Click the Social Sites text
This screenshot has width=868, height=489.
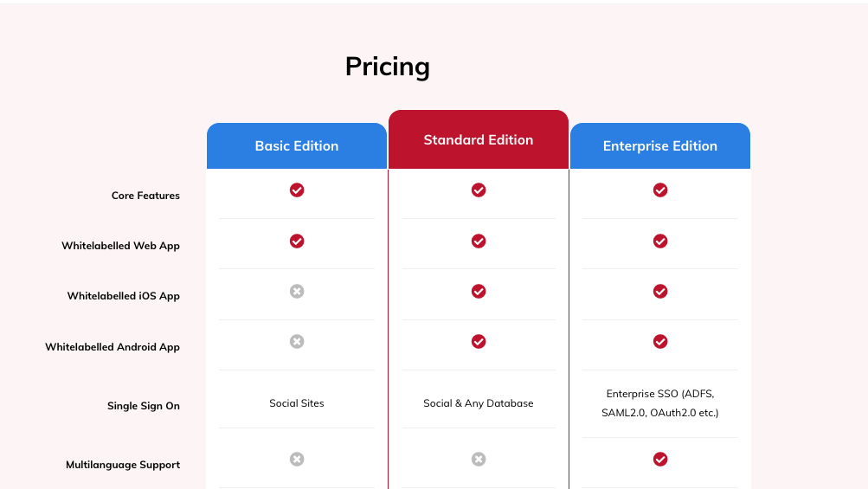click(x=297, y=403)
